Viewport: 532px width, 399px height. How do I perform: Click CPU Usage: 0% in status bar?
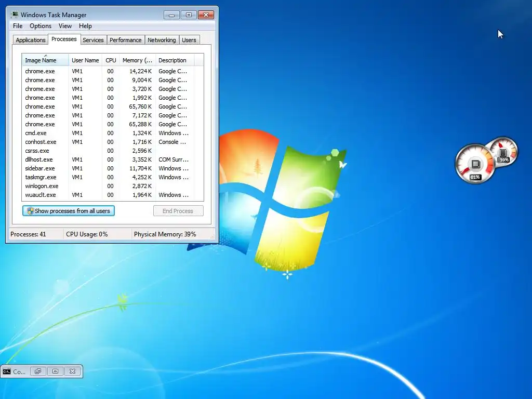(87, 234)
